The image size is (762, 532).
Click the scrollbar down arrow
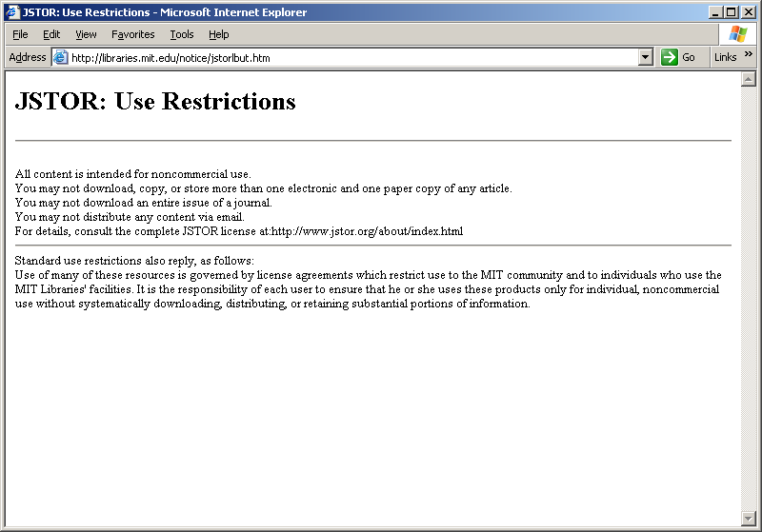(749, 518)
